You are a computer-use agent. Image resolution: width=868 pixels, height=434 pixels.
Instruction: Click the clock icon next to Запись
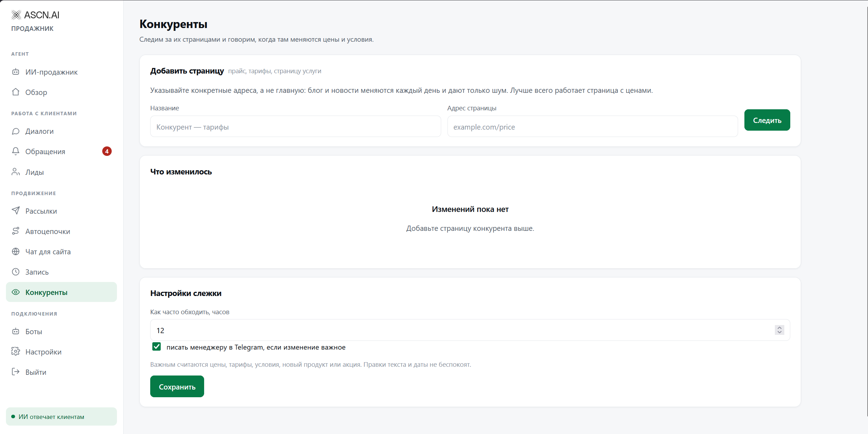tap(16, 272)
